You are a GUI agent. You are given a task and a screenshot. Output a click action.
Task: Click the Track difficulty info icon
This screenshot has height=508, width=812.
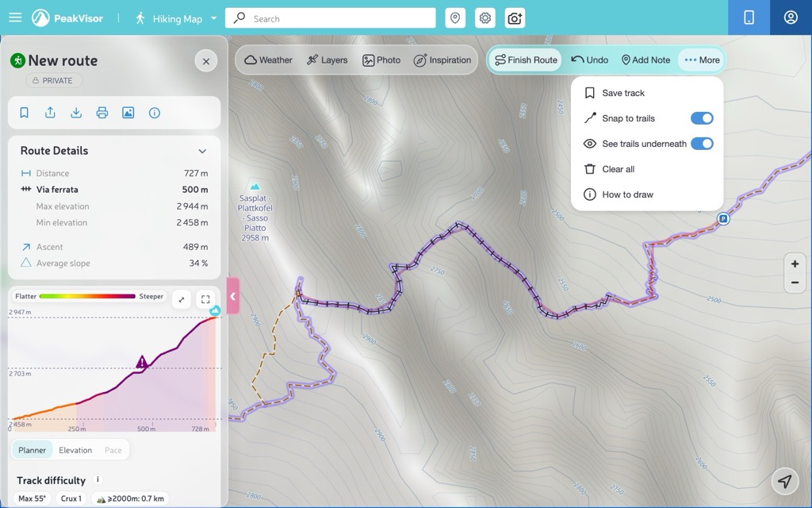(98, 479)
